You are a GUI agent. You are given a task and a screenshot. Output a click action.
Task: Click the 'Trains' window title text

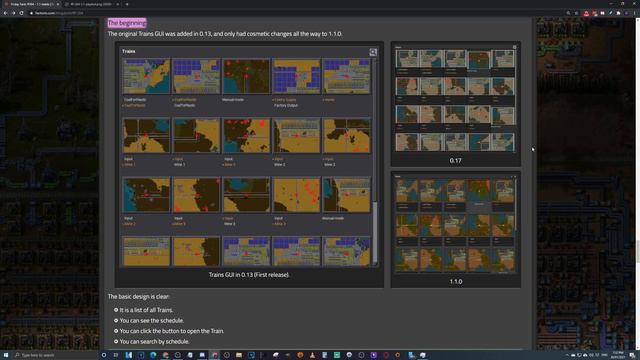[x=129, y=51]
